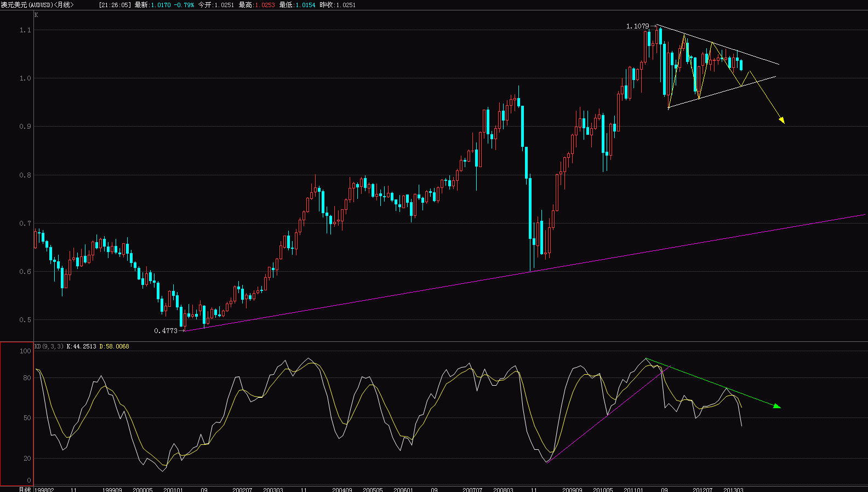The image size is (868, 492).
Task: Click the 200409 date on time axis
Action: (342, 489)
